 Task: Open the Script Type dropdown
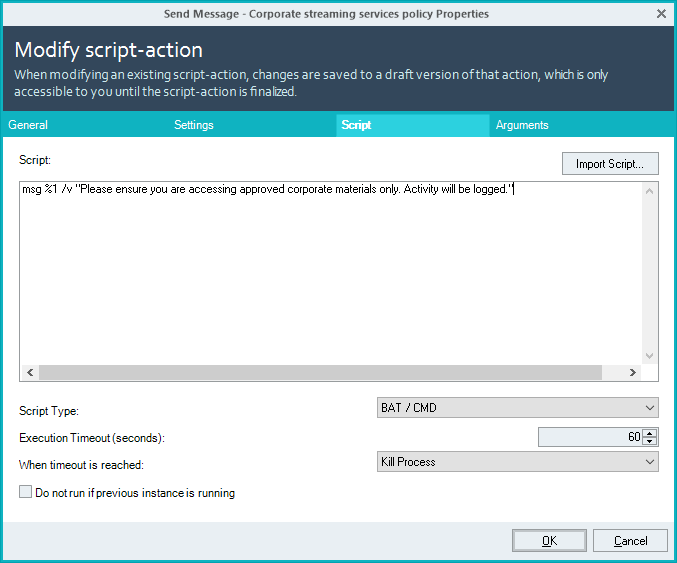(x=518, y=408)
